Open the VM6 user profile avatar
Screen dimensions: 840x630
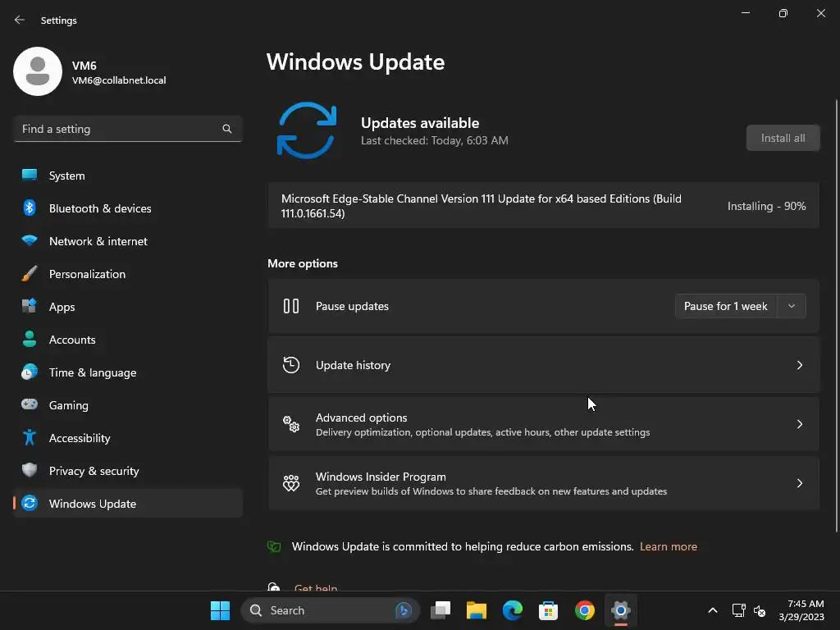(38, 71)
